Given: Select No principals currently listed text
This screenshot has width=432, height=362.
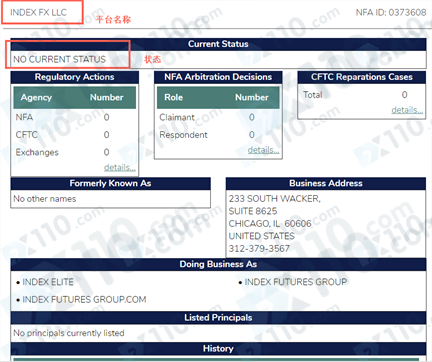Looking at the screenshot, I should (x=69, y=333).
